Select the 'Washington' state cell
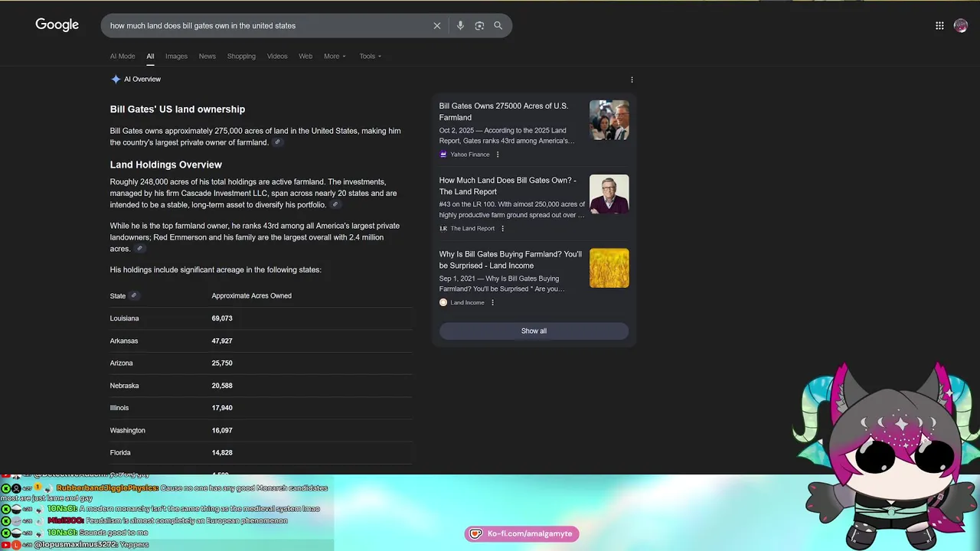The image size is (980, 551). 127,430
